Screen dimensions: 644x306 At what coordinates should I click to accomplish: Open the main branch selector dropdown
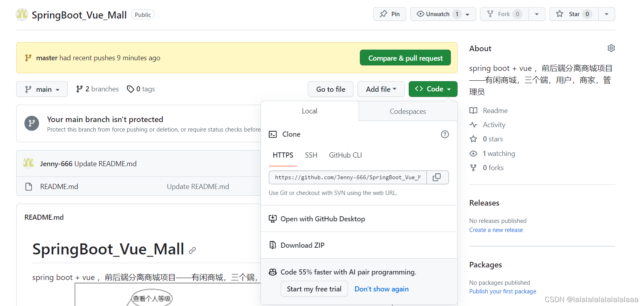click(42, 89)
